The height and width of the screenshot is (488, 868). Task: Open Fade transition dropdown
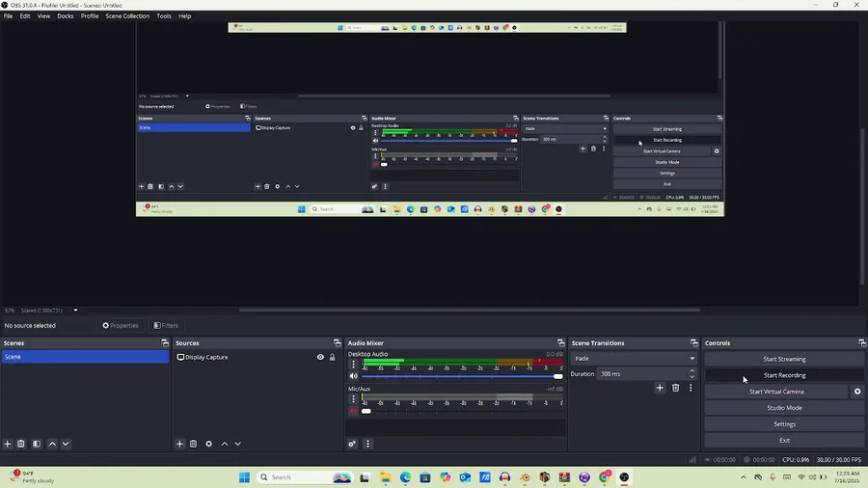click(634, 358)
